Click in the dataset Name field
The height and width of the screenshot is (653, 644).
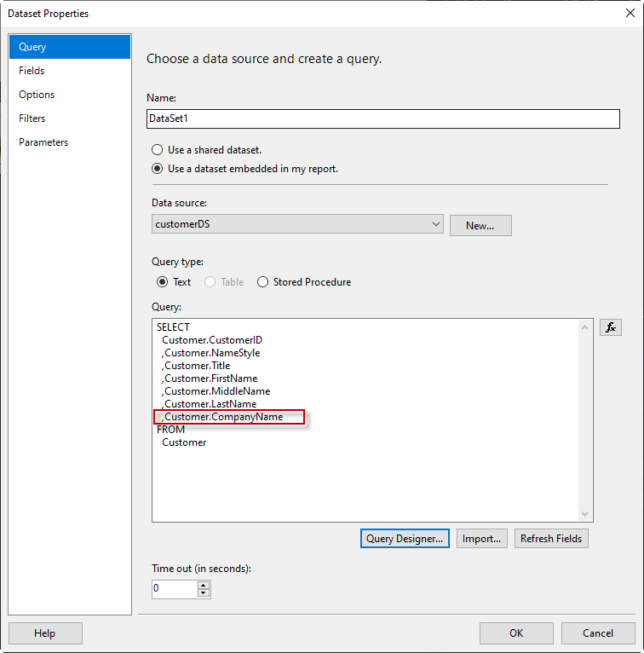point(382,119)
